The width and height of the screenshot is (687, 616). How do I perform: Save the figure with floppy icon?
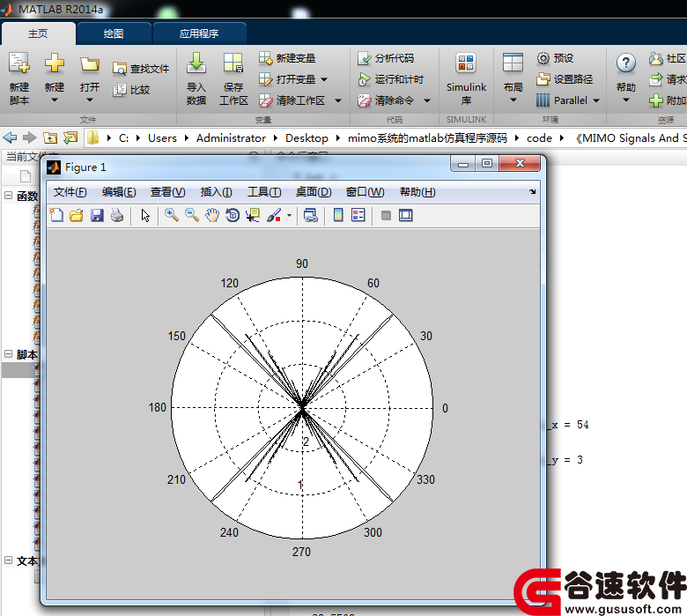97,215
